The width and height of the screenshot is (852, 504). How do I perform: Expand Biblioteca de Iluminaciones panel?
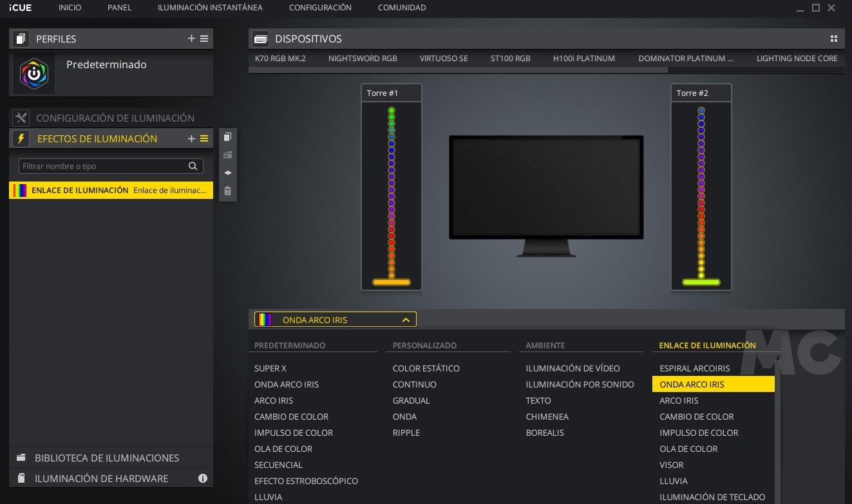click(107, 458)
